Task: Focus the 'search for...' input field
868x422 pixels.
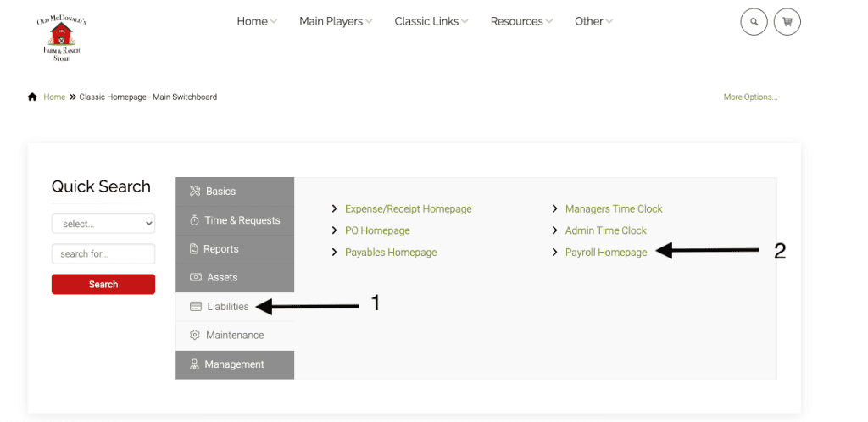Action: click(x=103, y=254)
